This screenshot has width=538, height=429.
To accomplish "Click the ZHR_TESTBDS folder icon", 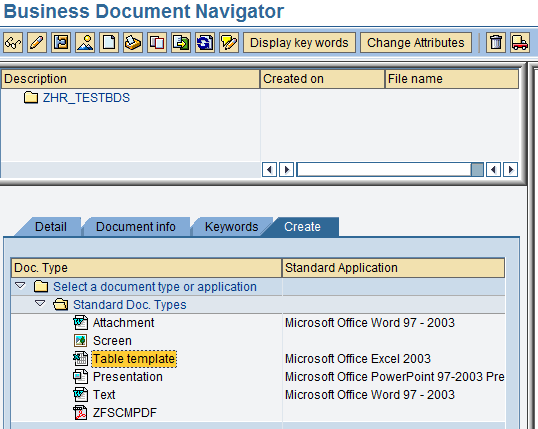I will click(31, 97).
